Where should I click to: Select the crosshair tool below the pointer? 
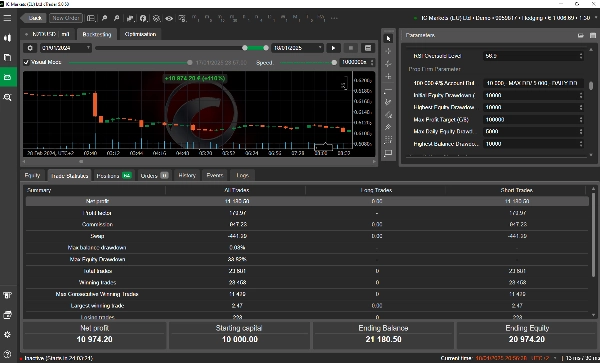pyautogui.click(x=388, y=51)
